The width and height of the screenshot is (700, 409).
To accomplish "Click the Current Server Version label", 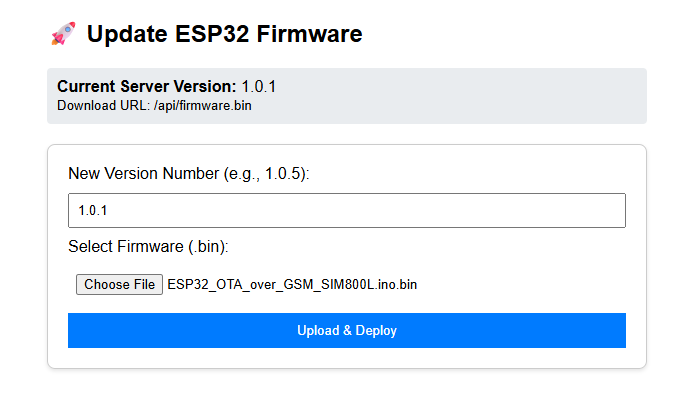I will click(x=146, y=86).
